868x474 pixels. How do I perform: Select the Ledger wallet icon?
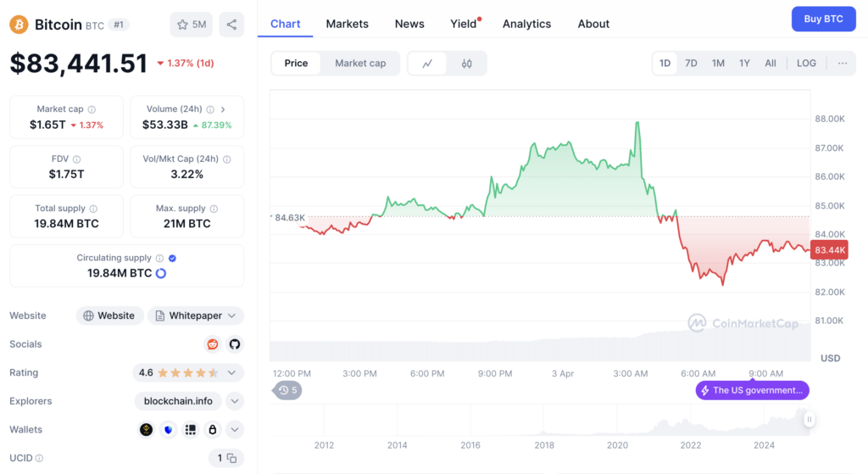pos(191,430)
